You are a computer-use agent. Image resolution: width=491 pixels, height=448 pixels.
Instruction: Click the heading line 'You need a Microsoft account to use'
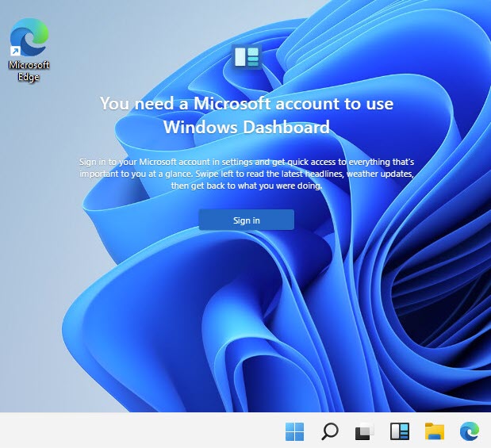coord(246,104)
